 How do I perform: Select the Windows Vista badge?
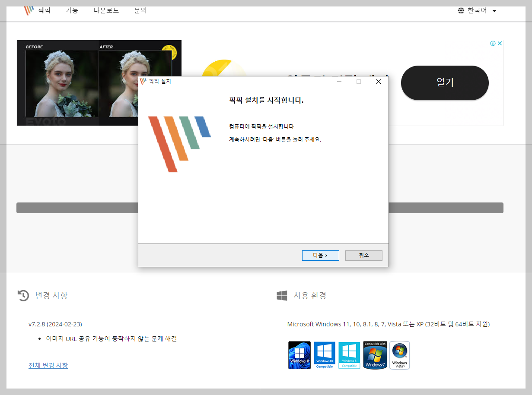[399, 355]
